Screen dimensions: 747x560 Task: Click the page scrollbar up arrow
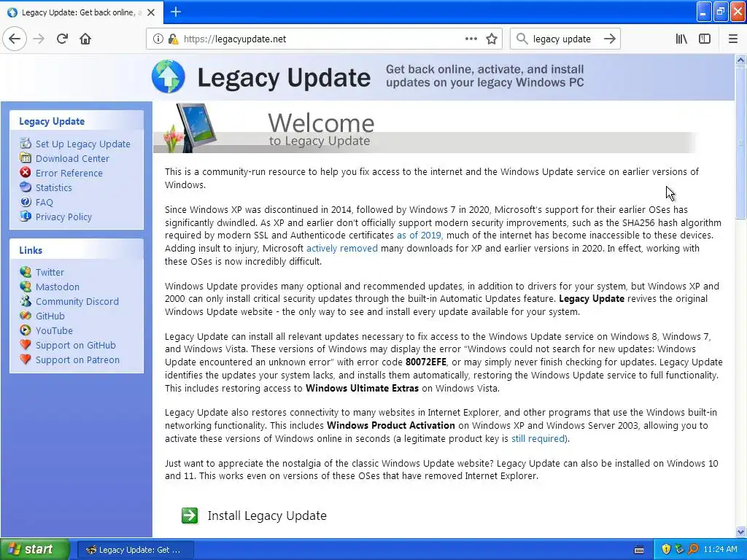[x=740, y=60]
